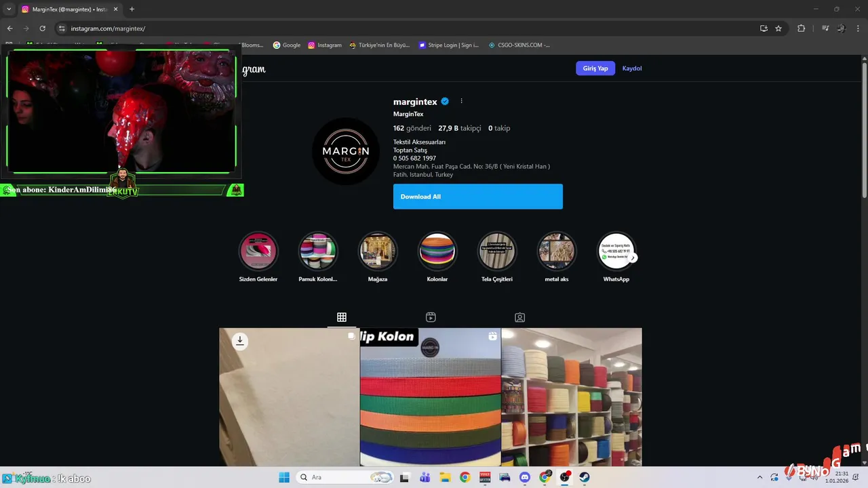Open the Windows Start menu
Screen dimensions: 868x488
[283, 477]
